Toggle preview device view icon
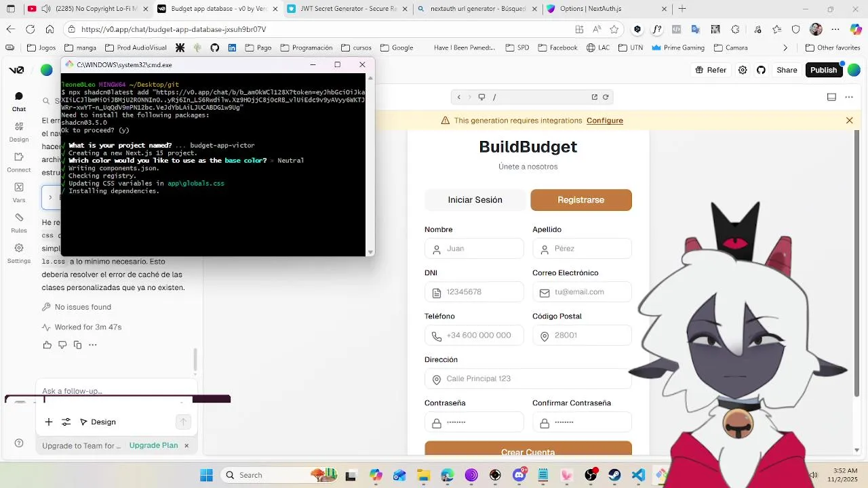 [x=481, y=97]
